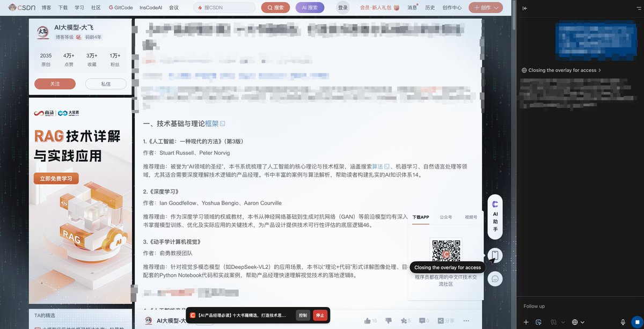The width and height of the screenshot is (644, 329).
Task: Open 创作中心 link
Action: click(452, 8)
